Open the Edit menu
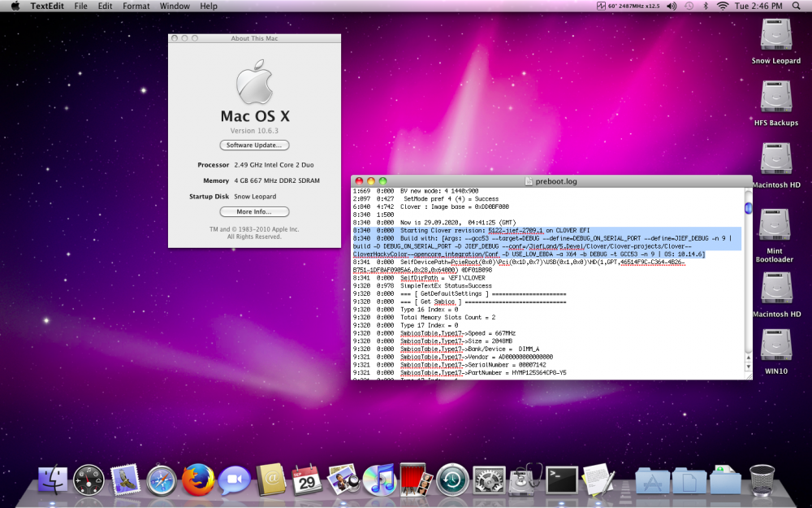Viewport: 812px width, 508px height. pos(105,7)
